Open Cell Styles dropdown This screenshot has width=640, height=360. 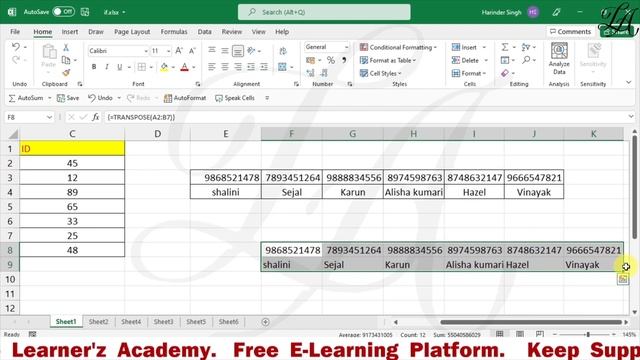[380, 73]
